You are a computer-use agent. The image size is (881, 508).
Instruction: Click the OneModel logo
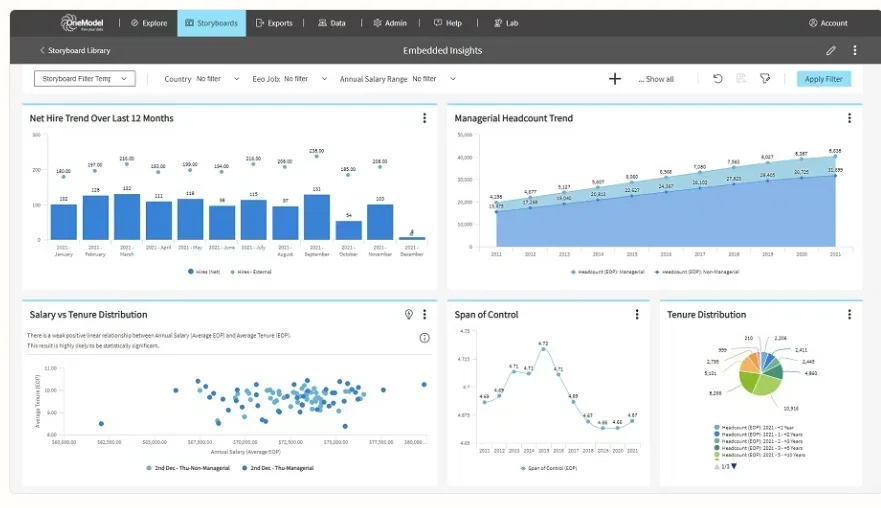point(82,22)
